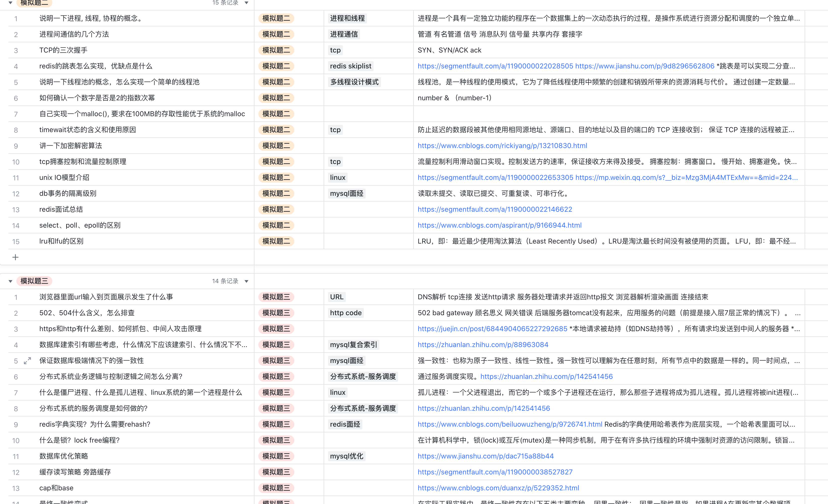Screen dimensions: 828x504
Task: Open the 15 条记录 dropdown arrow
Action: 246,3
